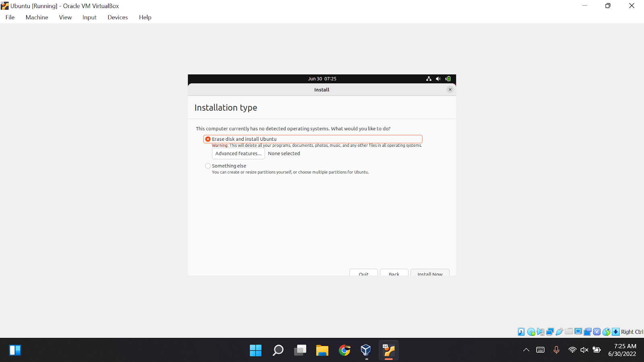
Task: Open the network adapter indicator in VirtualBox status bar
Action: (550, 332)
